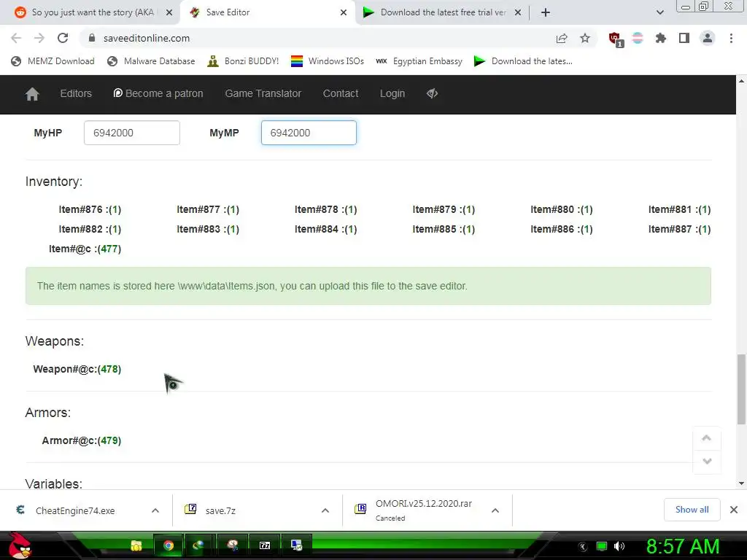The height and width of the screenshot is (560, 747).
Task: Expand options for OMORI.v25.12.2020.rar download
Action: click(495, 510)
